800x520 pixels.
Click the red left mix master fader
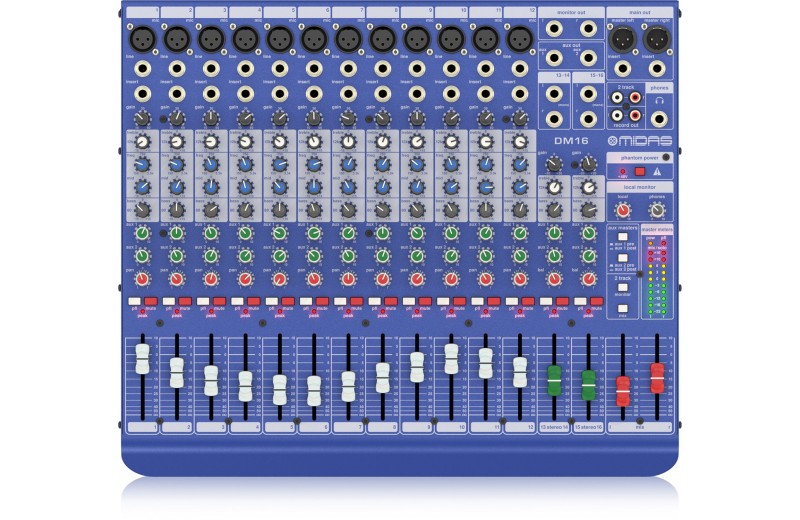click(x=623, y=391)
